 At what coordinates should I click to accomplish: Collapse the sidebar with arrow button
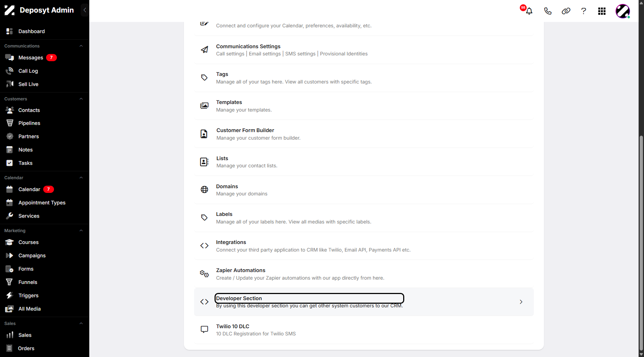point(85,10)
